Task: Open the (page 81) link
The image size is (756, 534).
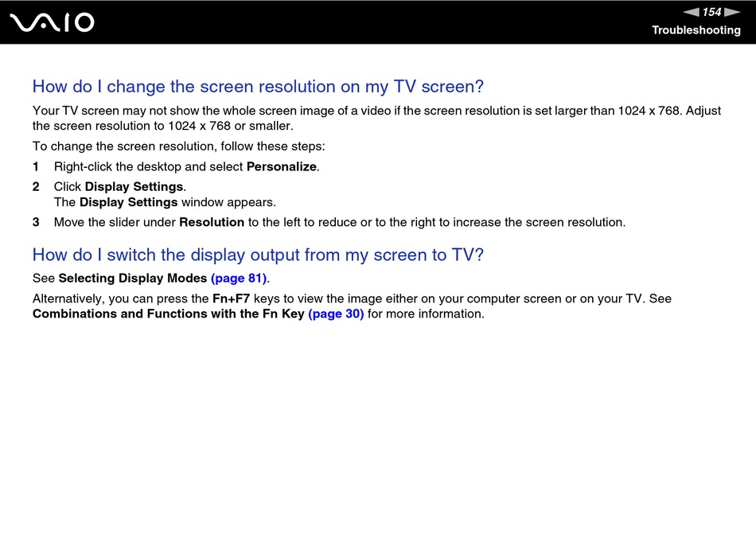Action: (239, 278)
